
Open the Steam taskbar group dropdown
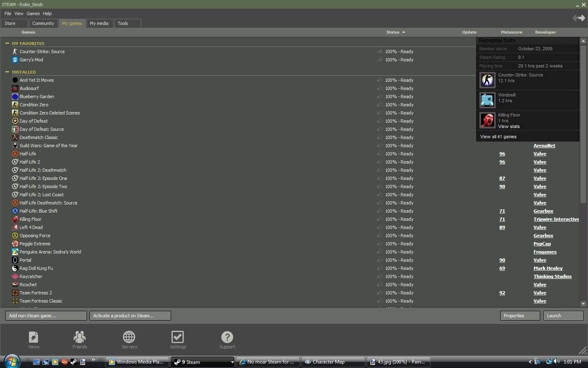(232, 362)
